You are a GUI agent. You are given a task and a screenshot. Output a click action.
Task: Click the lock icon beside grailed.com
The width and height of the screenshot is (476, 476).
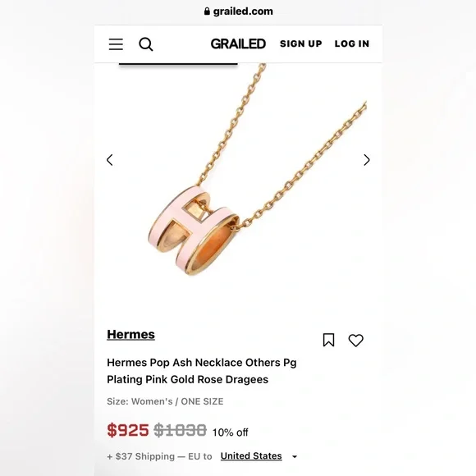click(x=207, y=11)
